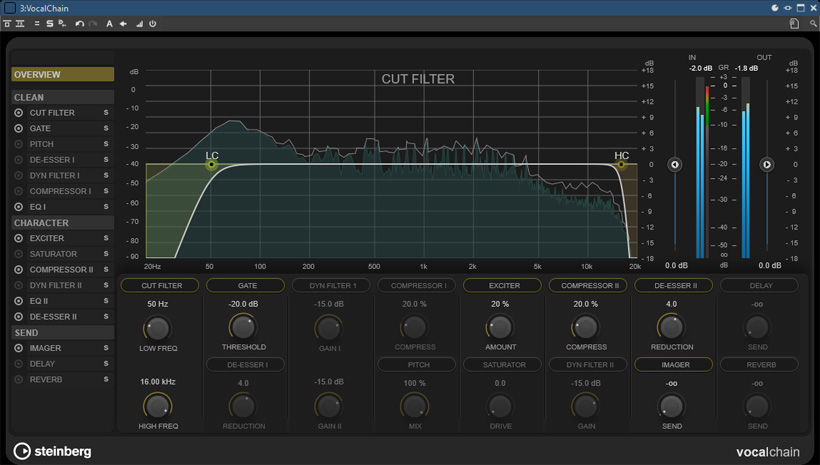820x465 pixels.
Task: Disable the EQ I module
Action: (x=19, y=207)
